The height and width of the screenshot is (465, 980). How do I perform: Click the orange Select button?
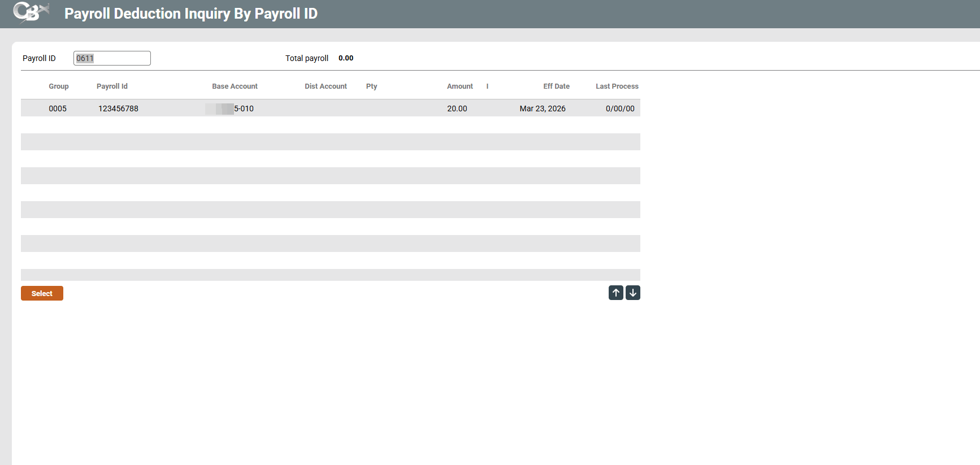(x=42, y=293)
